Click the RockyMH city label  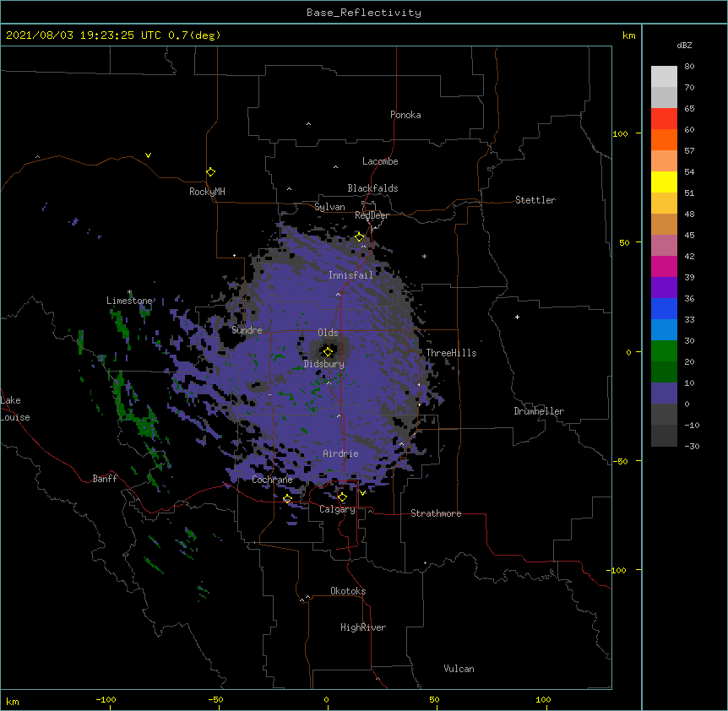[207, 192]
